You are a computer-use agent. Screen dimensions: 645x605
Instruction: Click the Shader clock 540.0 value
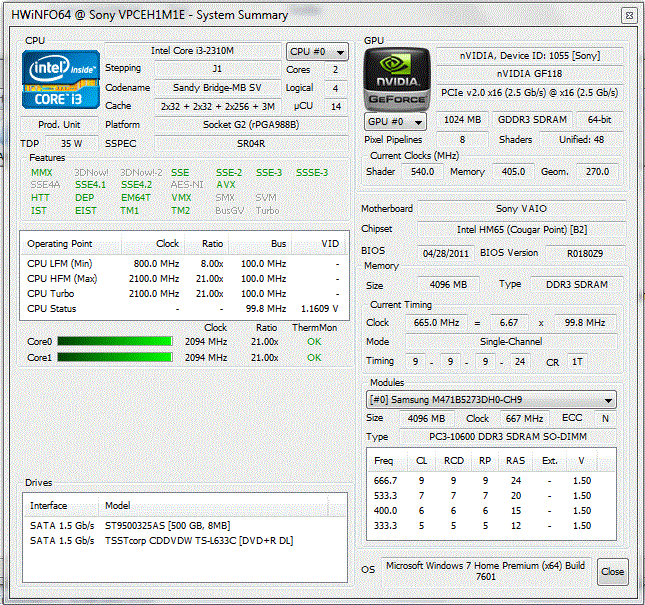[x=422, y=172]
